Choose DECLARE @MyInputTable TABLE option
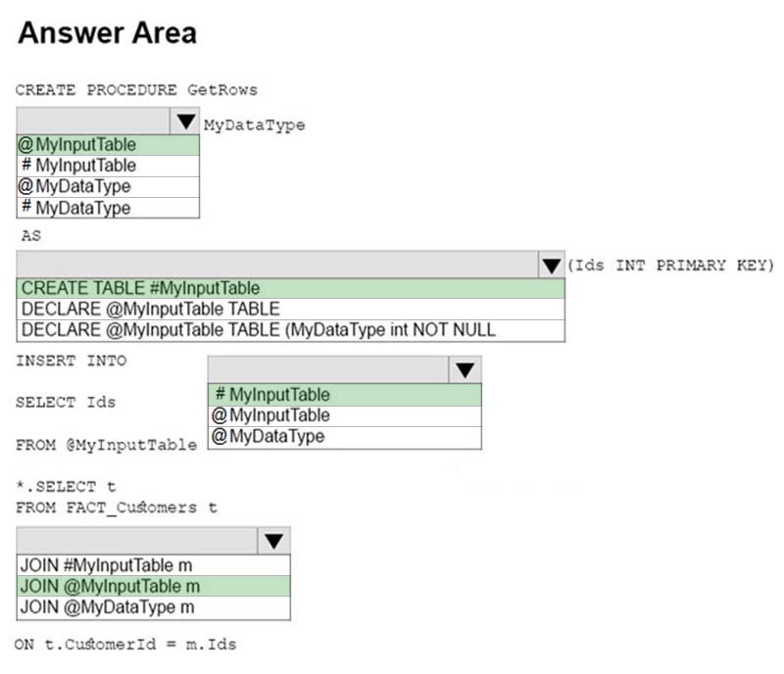 point(291,309)
